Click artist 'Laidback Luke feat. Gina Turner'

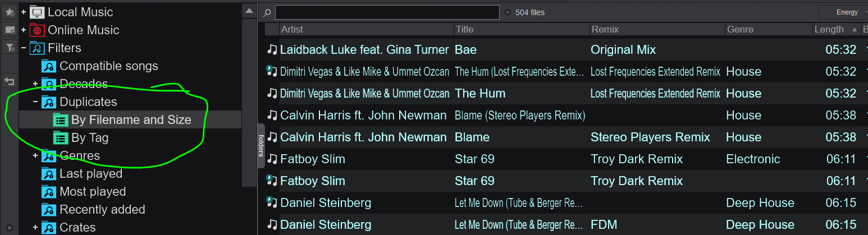(364, 49)
